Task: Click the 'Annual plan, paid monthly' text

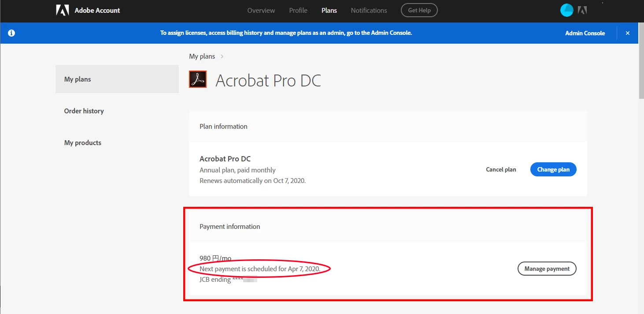Action: [x=237, y=170]
